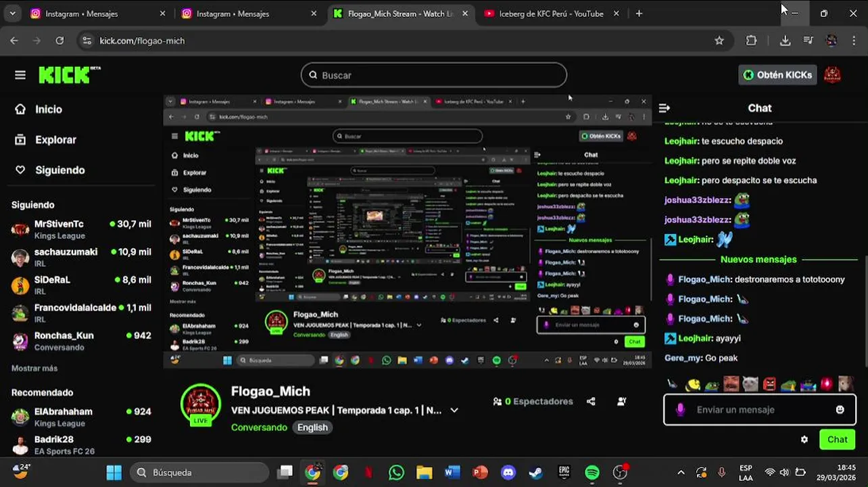Click the Conversando category link

pyautogui.click(x=259, y=427)
